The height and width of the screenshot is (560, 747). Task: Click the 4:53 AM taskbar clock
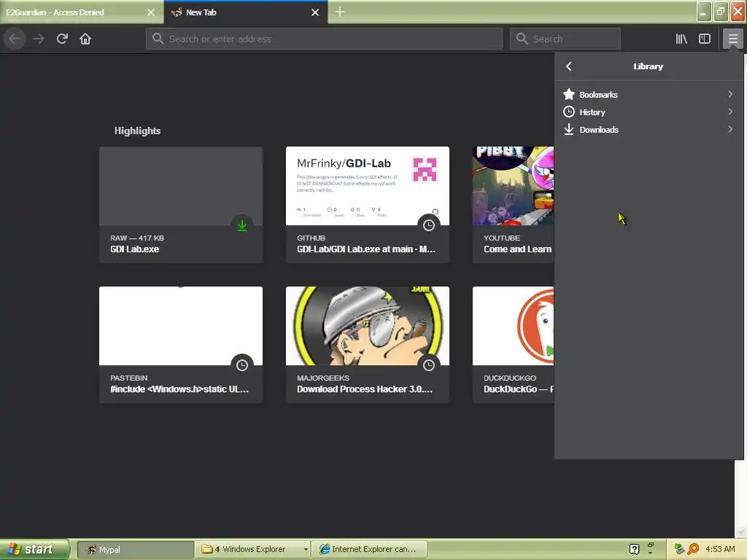coord(720,549)
